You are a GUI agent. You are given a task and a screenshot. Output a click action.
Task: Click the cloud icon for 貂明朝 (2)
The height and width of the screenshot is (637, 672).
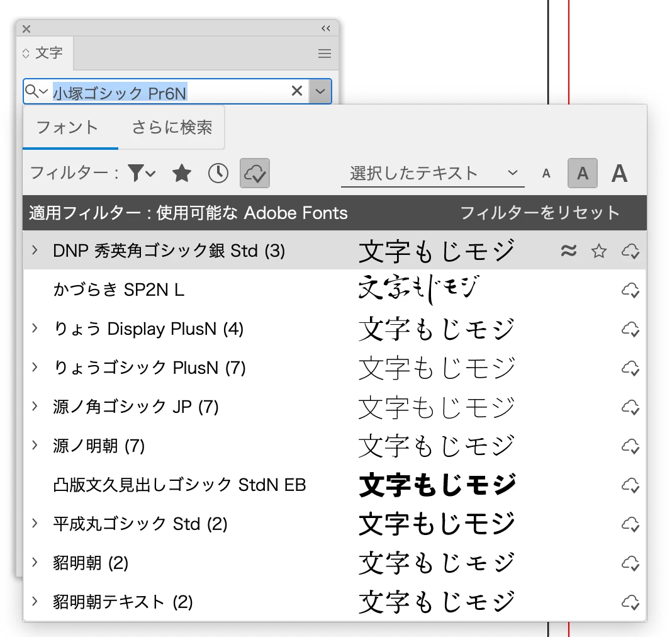tap(630, 563)
